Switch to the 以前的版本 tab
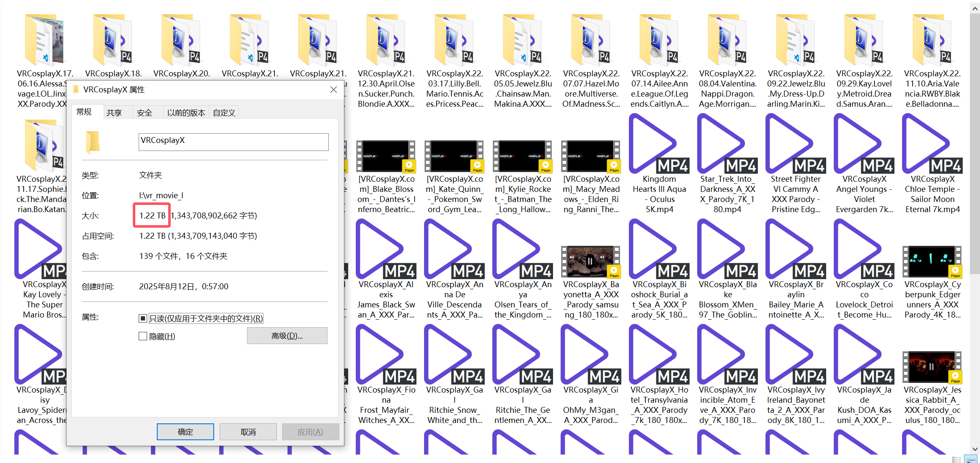The height and width of the screenshot is (463, 980). coord(186,113)
